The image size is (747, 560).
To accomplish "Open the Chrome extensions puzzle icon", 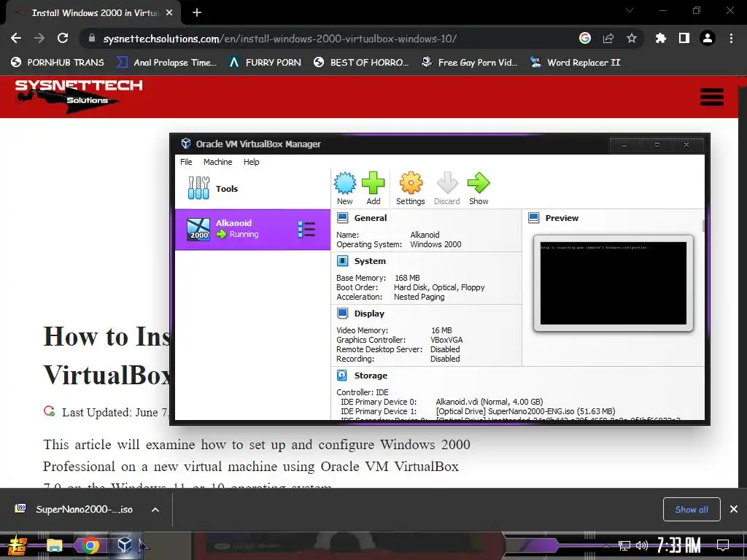I will (x=660, y=38).
